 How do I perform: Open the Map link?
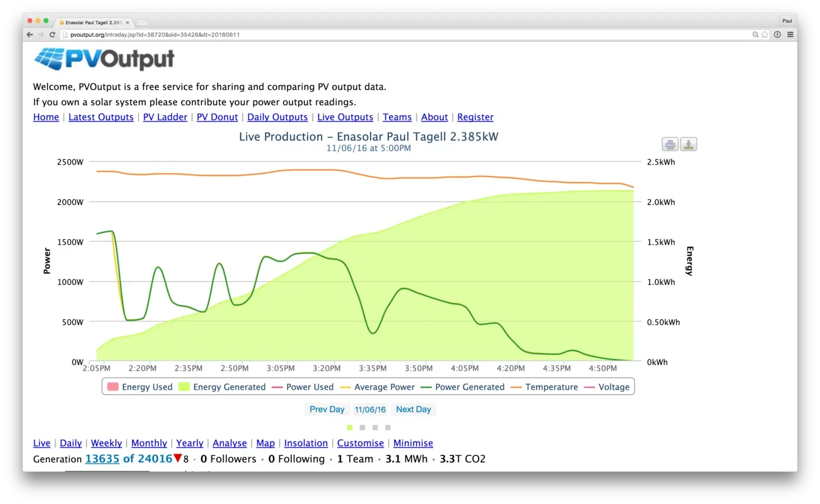pyautogui.click(x=266, y=443)
